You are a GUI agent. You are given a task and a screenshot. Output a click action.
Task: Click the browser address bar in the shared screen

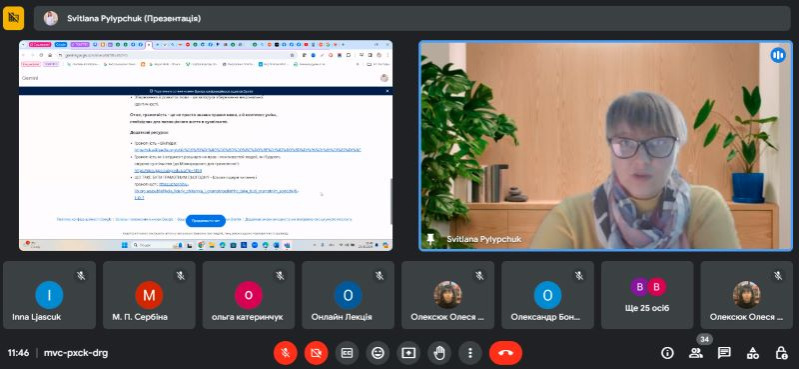coord(178,55)
